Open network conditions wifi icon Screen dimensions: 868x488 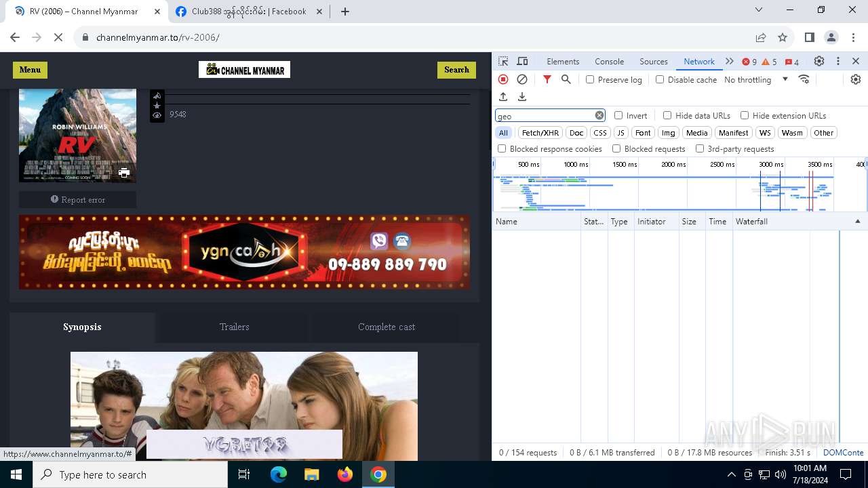tap(804, 79)
